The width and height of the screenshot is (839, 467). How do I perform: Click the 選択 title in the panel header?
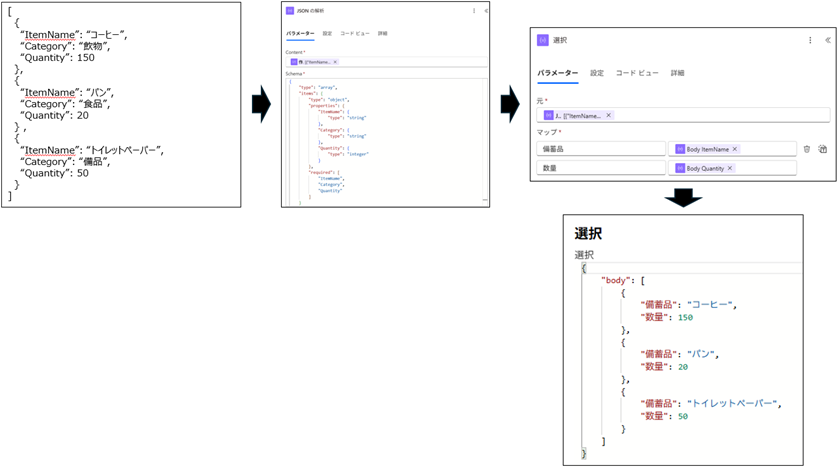(x=560, y=40)
